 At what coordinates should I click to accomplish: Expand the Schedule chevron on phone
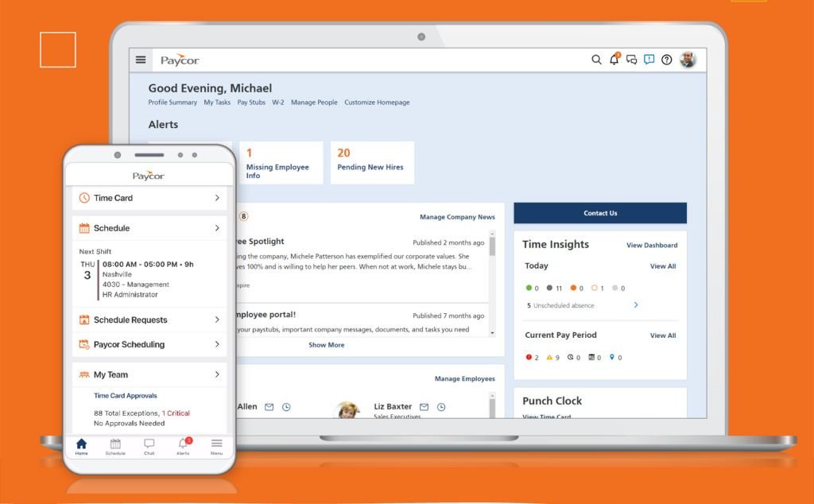coord(217,228)
